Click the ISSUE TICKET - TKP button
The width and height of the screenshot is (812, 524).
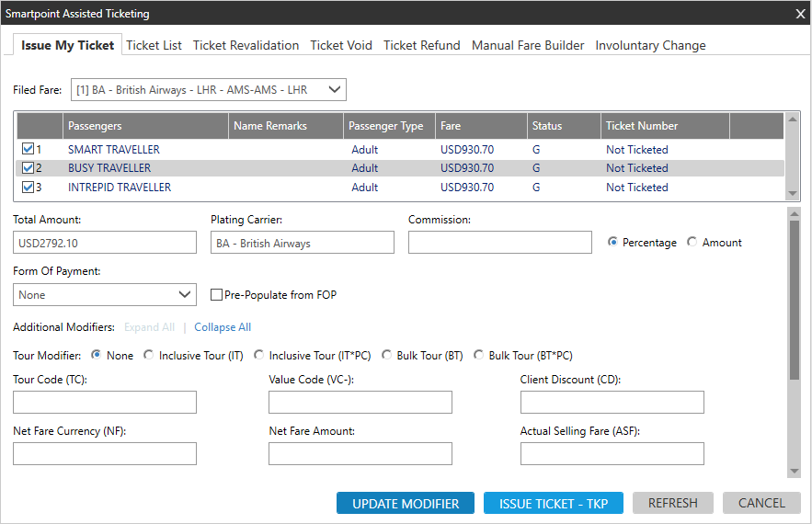(553, 503)
